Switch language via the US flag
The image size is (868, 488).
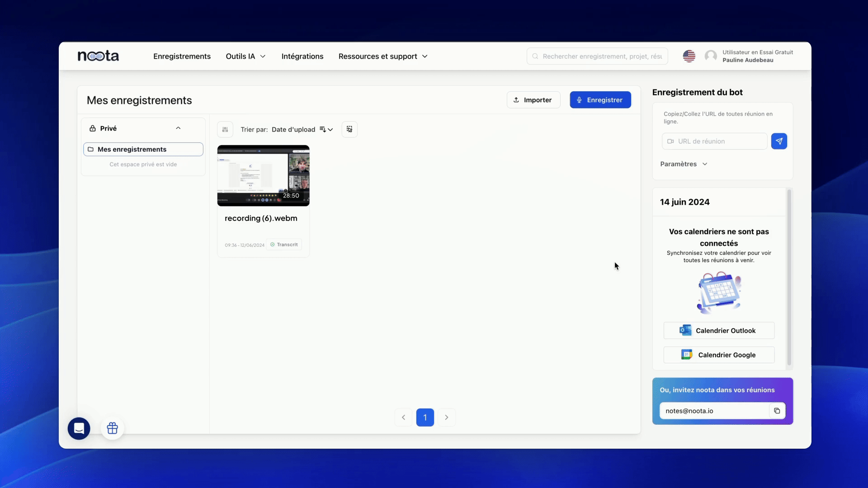pos(689,56)
